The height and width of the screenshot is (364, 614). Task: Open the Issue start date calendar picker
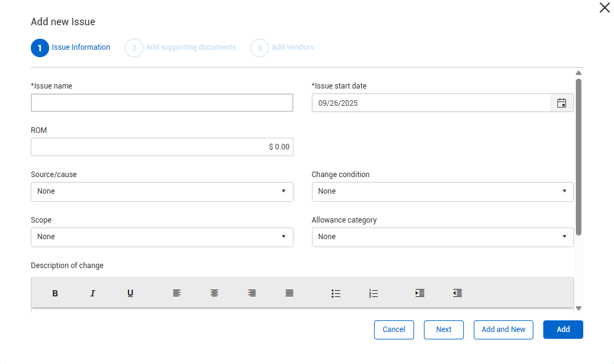point(561,103)
